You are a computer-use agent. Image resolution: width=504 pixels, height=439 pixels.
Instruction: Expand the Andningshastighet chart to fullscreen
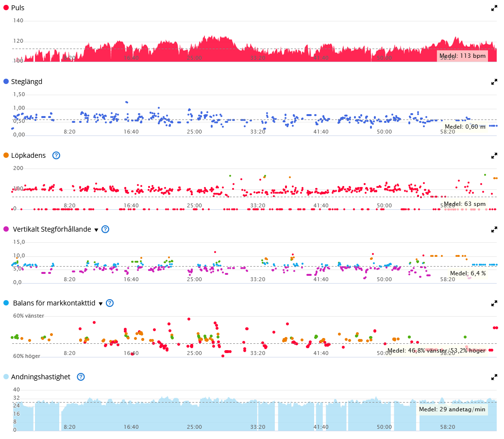tap(494, 377)
